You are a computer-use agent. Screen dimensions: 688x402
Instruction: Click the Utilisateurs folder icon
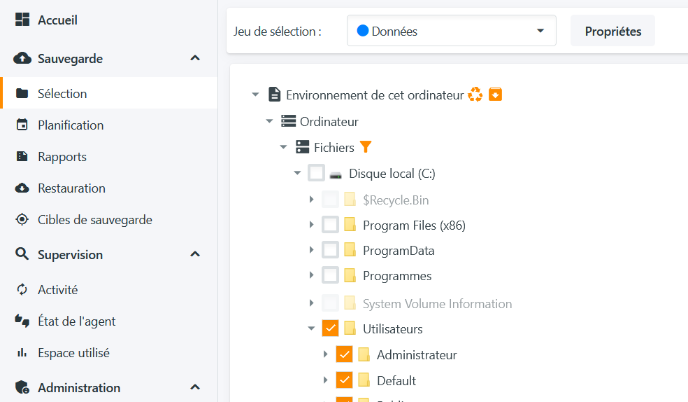[350, 328]
